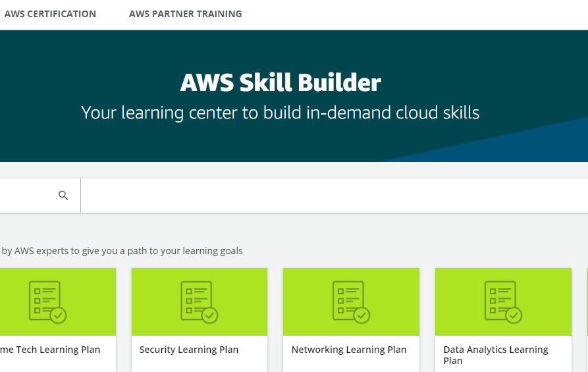Open the Tech Learning Plan checklist icon

click(47, 302)
